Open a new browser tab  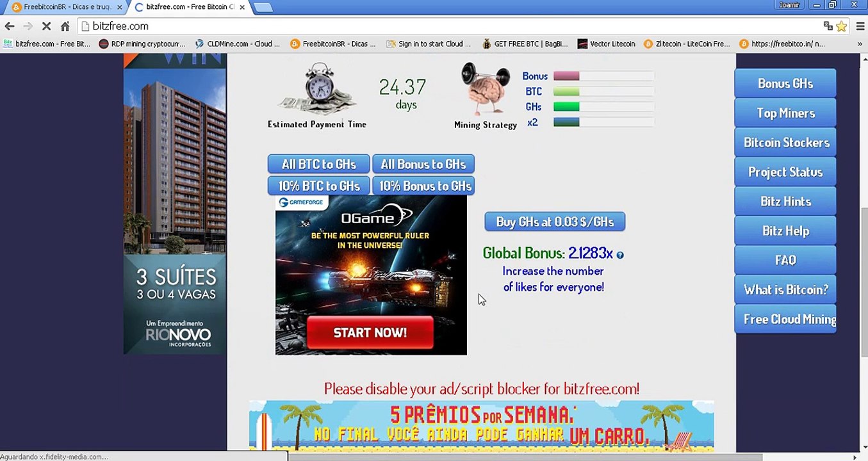[263, 7]
